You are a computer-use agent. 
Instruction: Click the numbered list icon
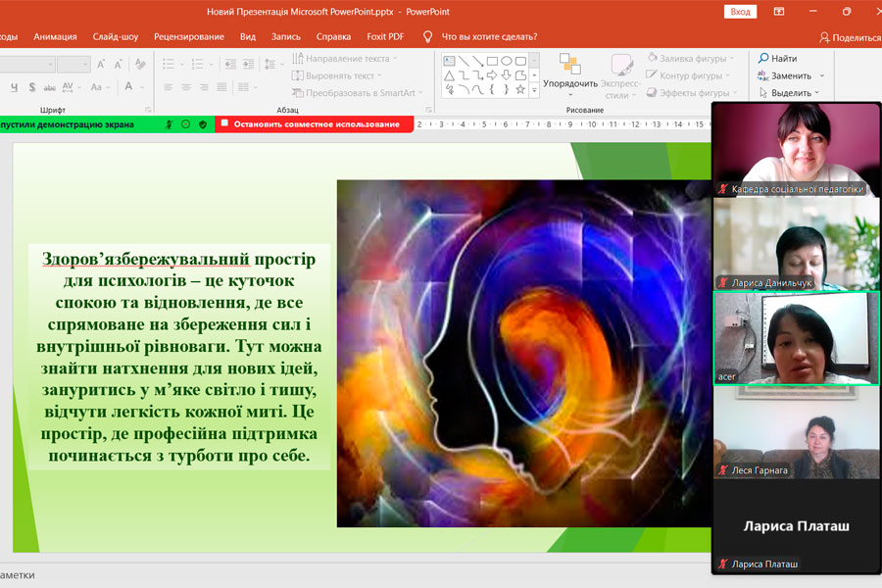pyautogui.click(x=197, y=64)
